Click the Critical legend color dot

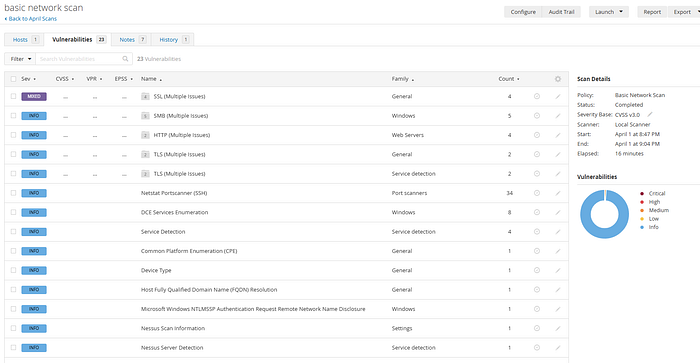point(642,193)
